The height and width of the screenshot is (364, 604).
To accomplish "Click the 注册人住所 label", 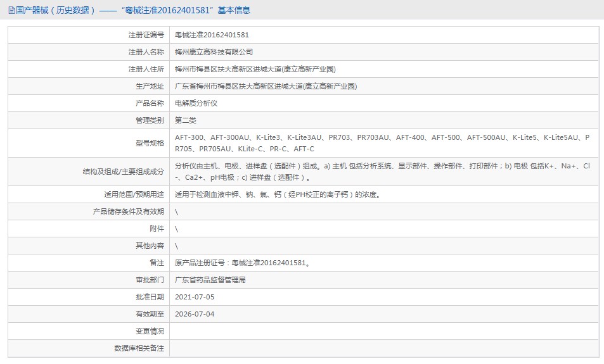I will pos(146,69).
